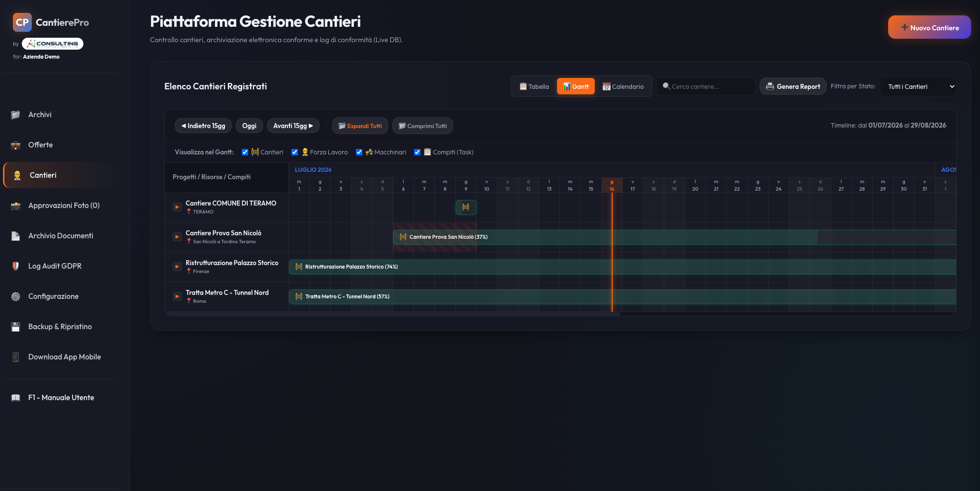Image resolution: width=980 pixels, height=491 pixels.
Task: Switch to Tabella view
Action: point(534,86)
